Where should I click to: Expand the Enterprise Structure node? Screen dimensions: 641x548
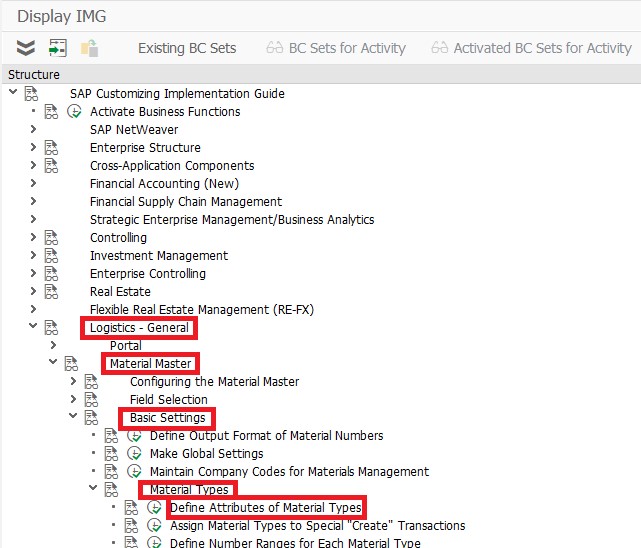[x=33, y=147]
